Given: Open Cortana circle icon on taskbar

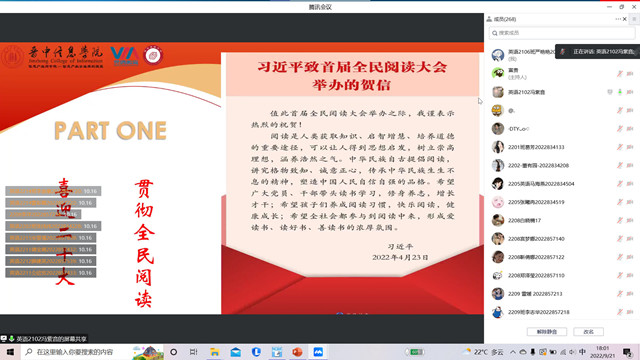Looking at the screenshot, I should 173,352.
